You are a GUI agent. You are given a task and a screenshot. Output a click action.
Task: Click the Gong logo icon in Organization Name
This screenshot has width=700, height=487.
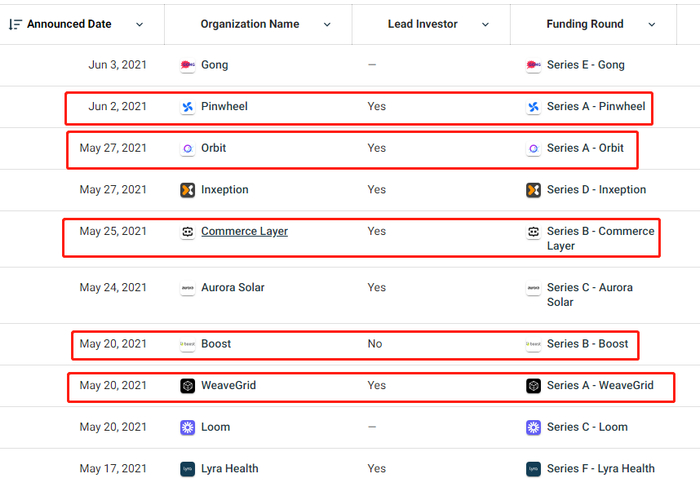pyautogui.click(x=187, y=65)
